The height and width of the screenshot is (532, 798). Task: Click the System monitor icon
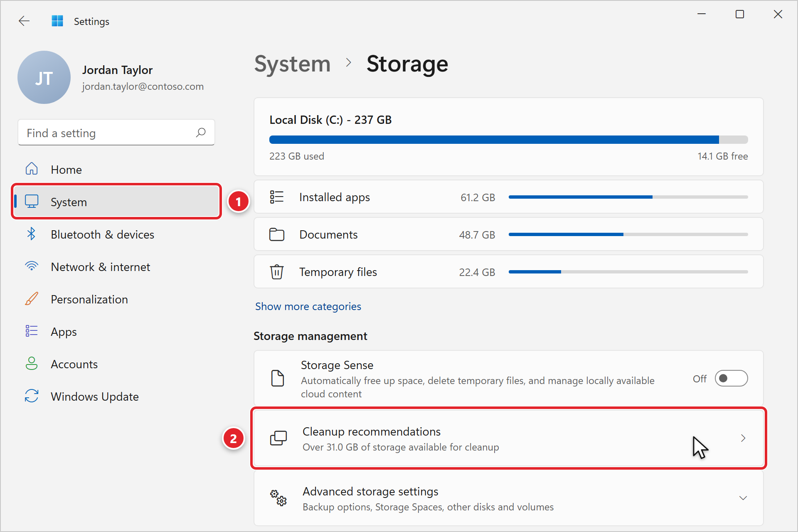click(x=32, y=202)
